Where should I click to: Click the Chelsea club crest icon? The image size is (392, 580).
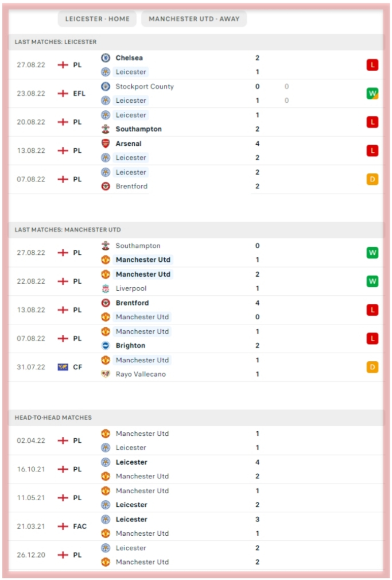point(106,57)
